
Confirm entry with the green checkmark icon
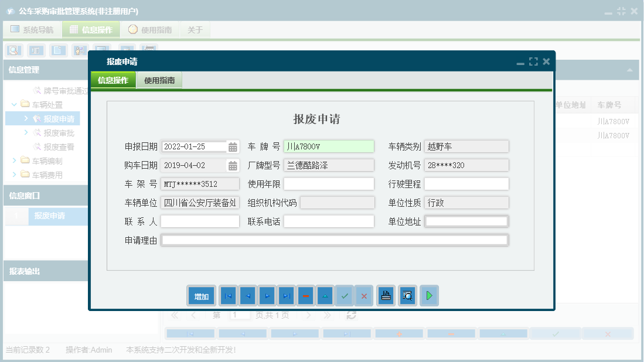click(x=345, y=296)
